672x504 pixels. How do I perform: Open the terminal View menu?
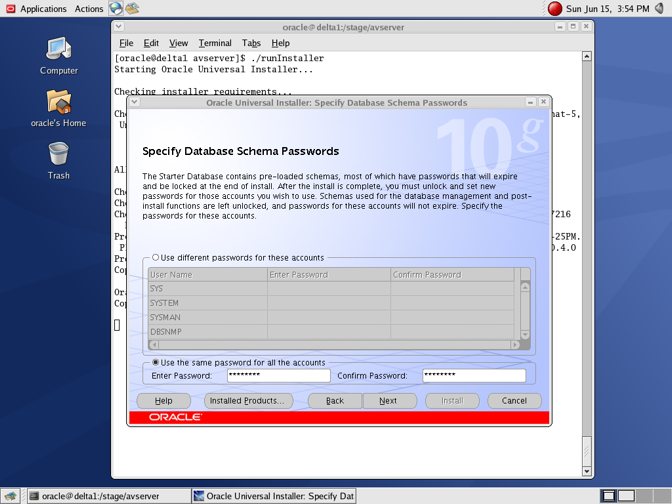coord(178,43)
